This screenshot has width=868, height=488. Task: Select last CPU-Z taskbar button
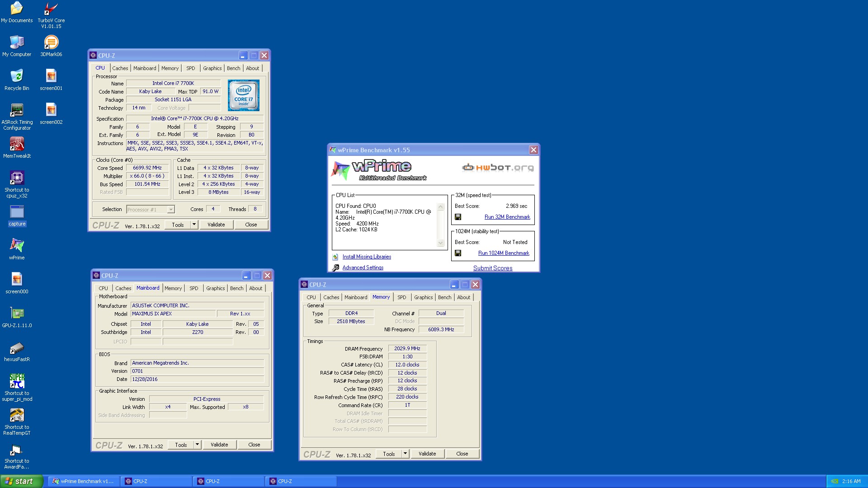pos(301,481)
